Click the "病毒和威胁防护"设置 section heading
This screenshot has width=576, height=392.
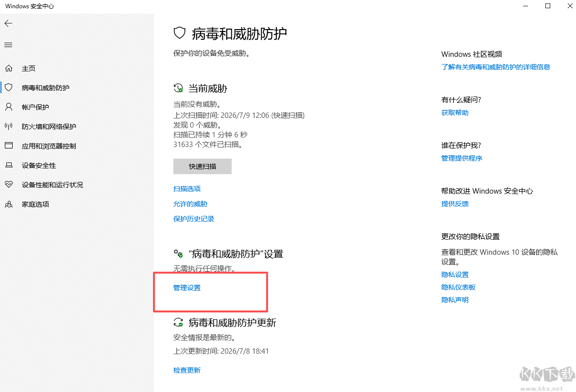236,254
